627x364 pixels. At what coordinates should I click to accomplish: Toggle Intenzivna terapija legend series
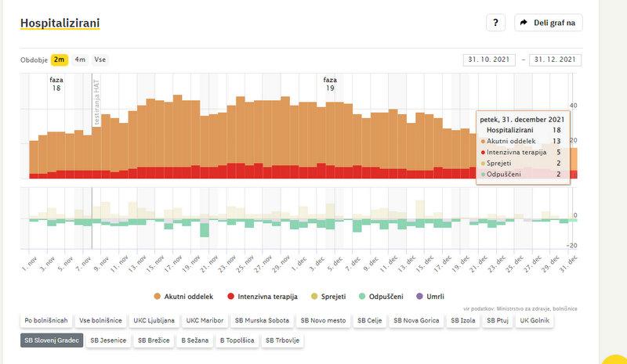[264, 297]
